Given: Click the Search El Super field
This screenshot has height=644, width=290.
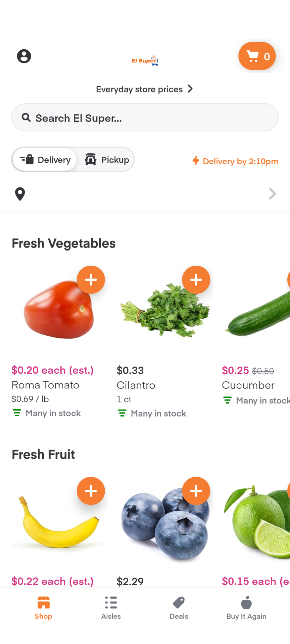Looking at the screenshot, I should coord(145,118).
